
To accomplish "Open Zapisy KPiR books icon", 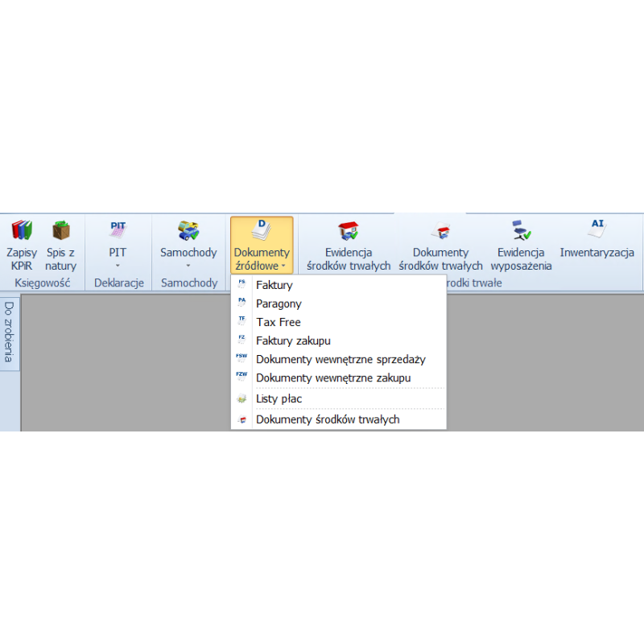I will pos(22,232).
